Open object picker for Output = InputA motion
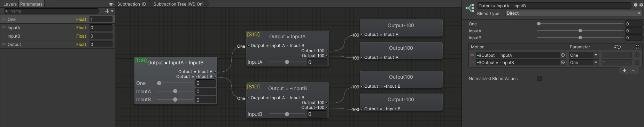644x127 pixels. 563,55
